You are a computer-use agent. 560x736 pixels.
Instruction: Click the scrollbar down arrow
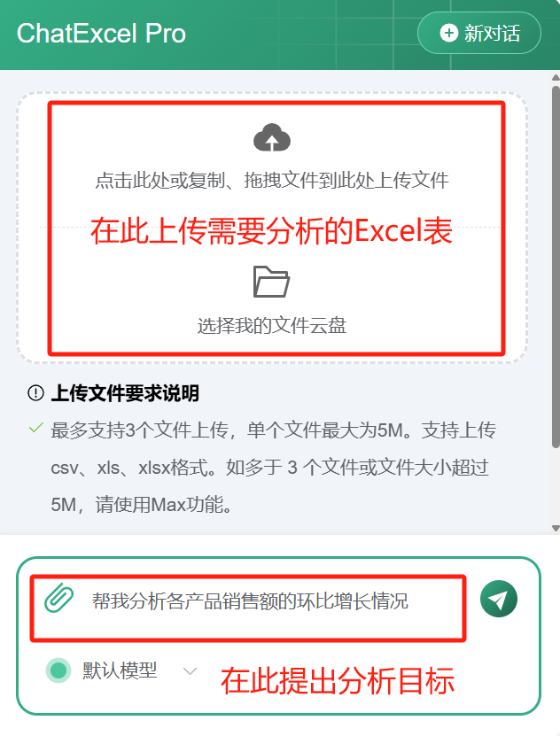(556, 529)
